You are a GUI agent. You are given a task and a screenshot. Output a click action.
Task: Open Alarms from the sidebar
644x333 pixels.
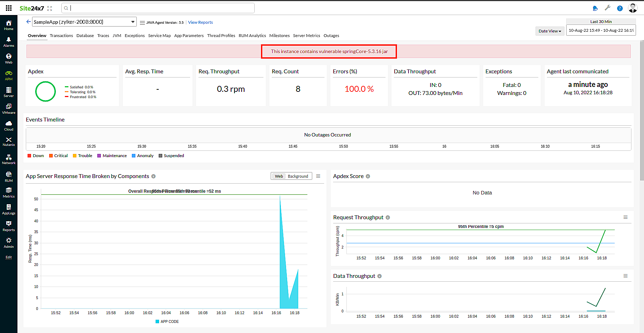tap(9, 42)
